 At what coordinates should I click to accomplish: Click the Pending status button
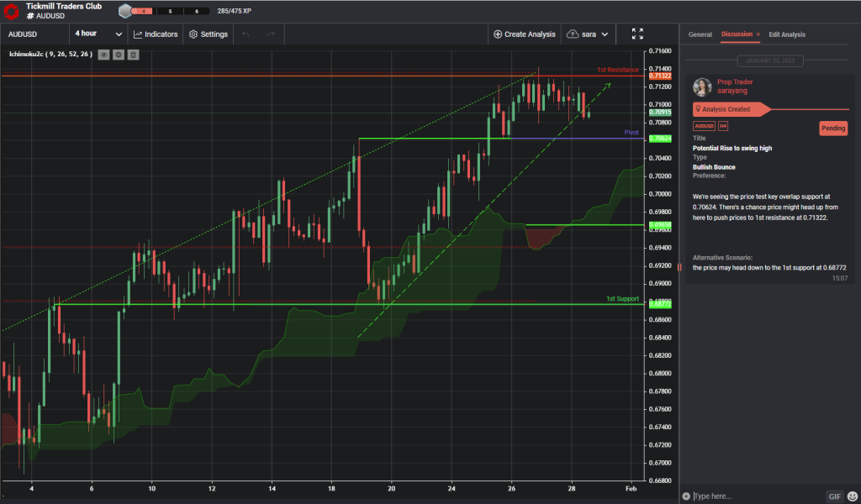[833, 128]
